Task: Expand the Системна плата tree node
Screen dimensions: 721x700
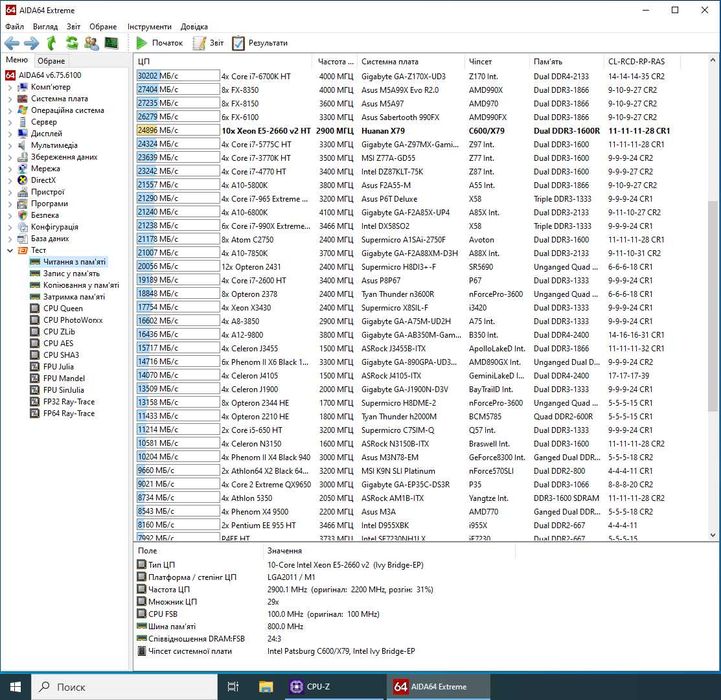Action: tap(11, 99)
